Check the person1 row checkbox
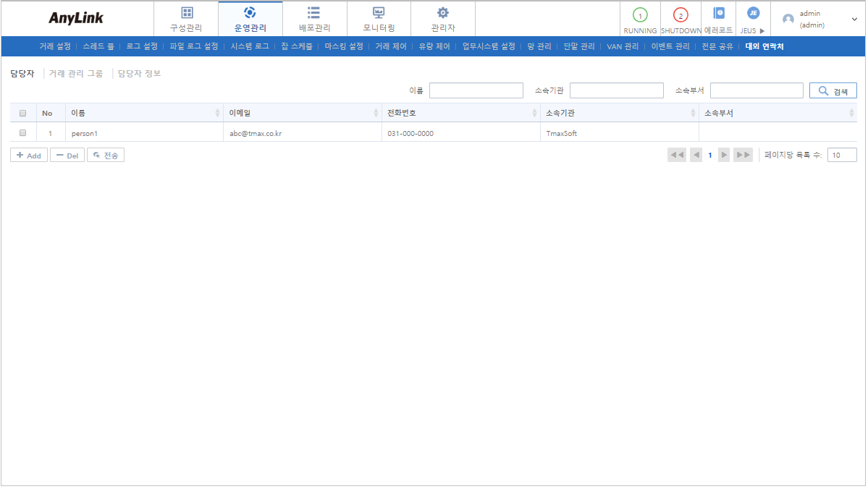The width and height of the screenshot is (868, 489). tap(23, 133)
